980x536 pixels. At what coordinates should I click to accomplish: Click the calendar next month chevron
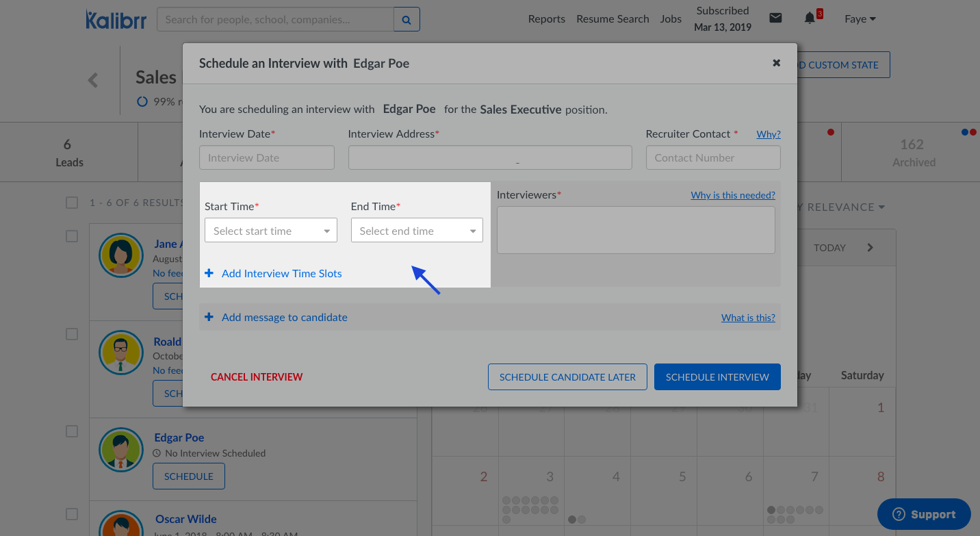(x=871, y=248)
